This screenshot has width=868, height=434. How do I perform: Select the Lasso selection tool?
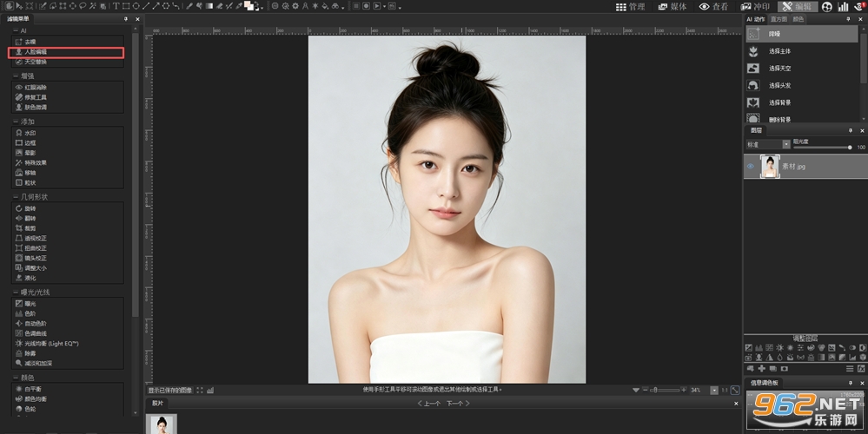click(x=83, y=6)
